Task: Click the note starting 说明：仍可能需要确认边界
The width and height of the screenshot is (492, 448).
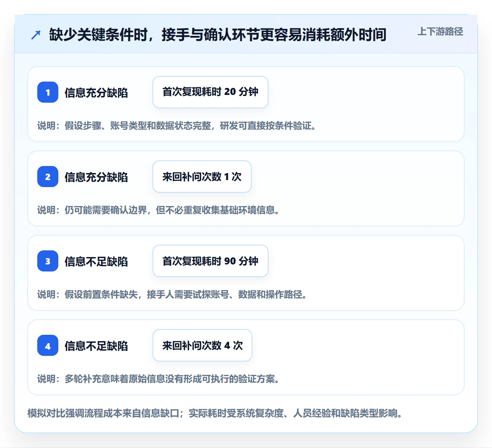Action: coord(159,210)
